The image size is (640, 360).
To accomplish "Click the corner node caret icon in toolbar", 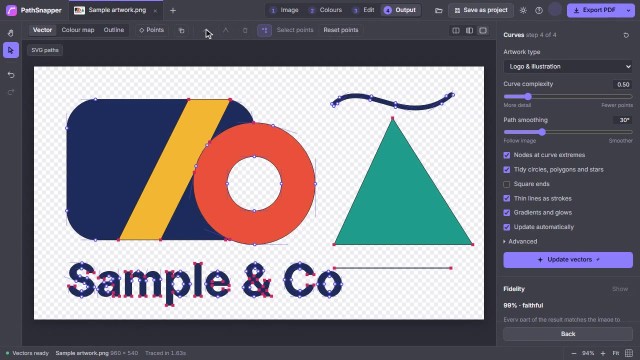I will click(x=226, y=30).
